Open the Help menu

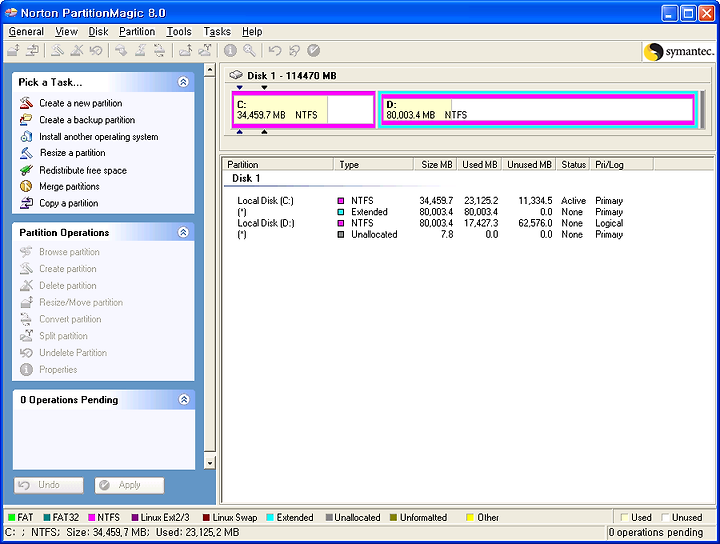(x=252, y=32)
